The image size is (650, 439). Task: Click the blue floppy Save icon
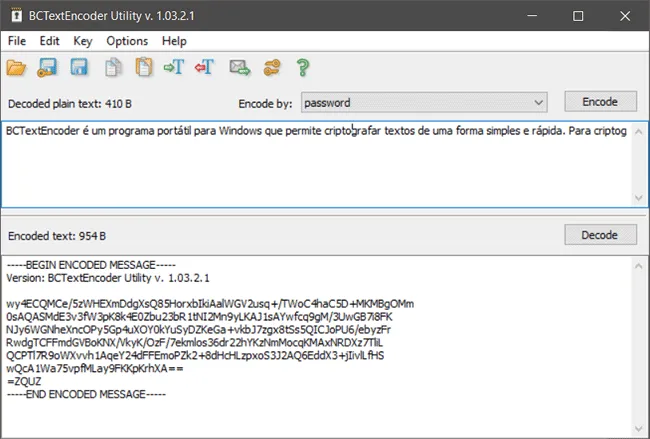[x=79, y=67]
